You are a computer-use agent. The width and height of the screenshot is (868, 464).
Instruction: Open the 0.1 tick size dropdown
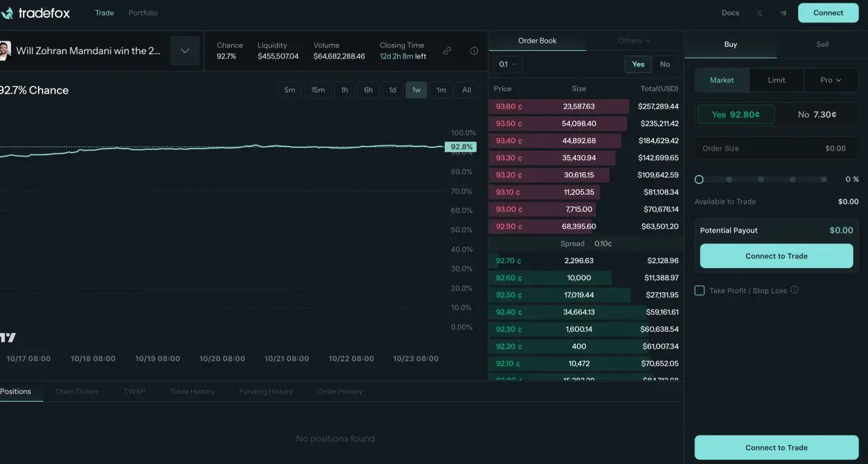506,64
